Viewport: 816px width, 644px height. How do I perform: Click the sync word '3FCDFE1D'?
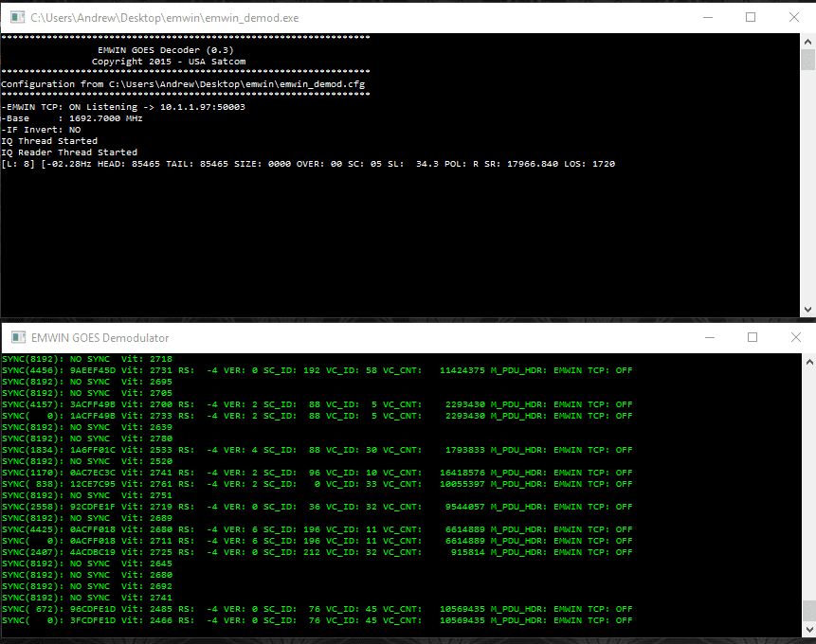tap(93, 620)
